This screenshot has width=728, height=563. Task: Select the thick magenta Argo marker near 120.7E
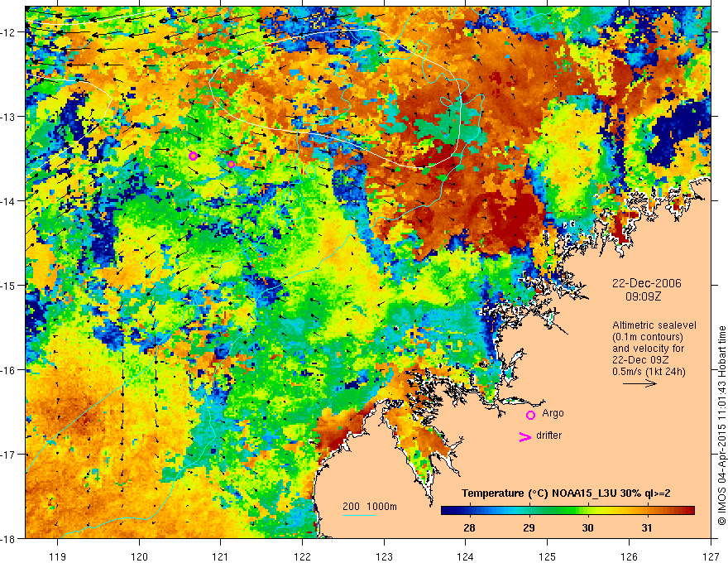pyautogui.click(x=193, y=156)
